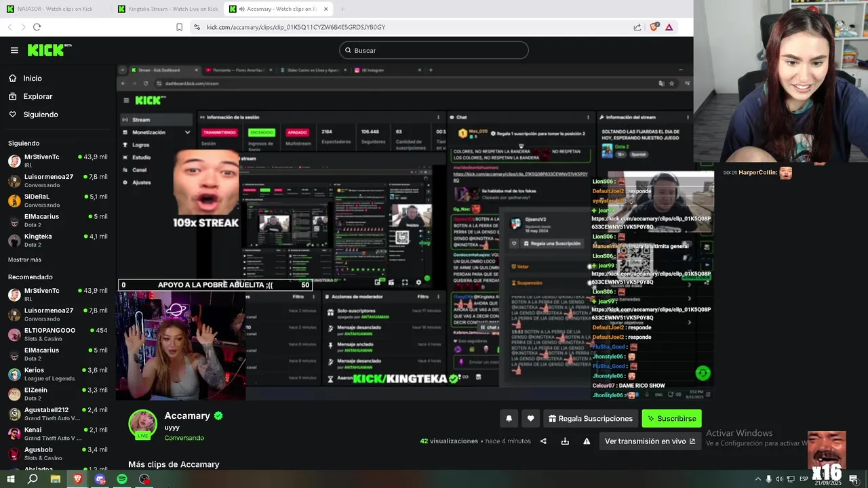Follow Accamary with the heart button
Viewport: 868px width, 488px height.
pyautogui.click(x=531, y=419)
